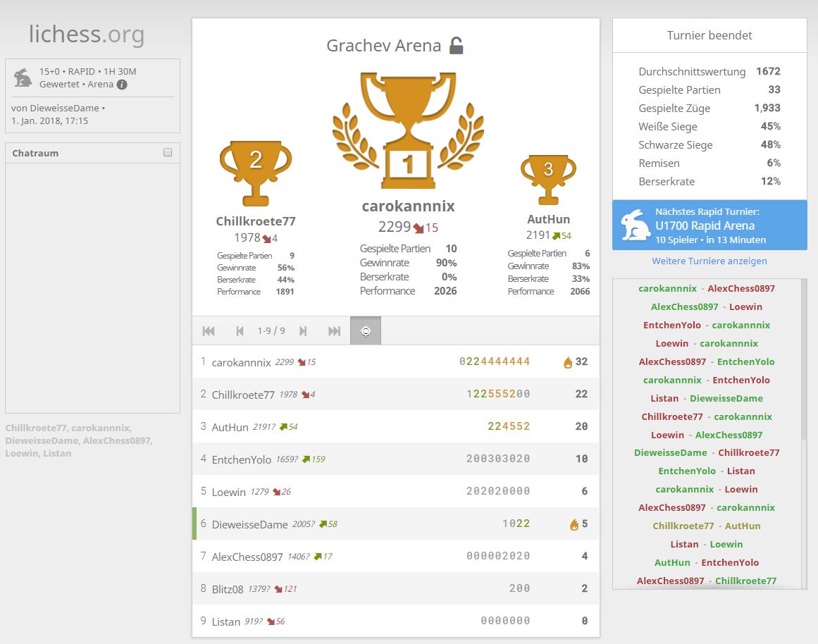Click the tournament date 1. Jan. 2018, 17:15
Screen dimensions: 818x644
pyautogui.click(x=49, y=120)
